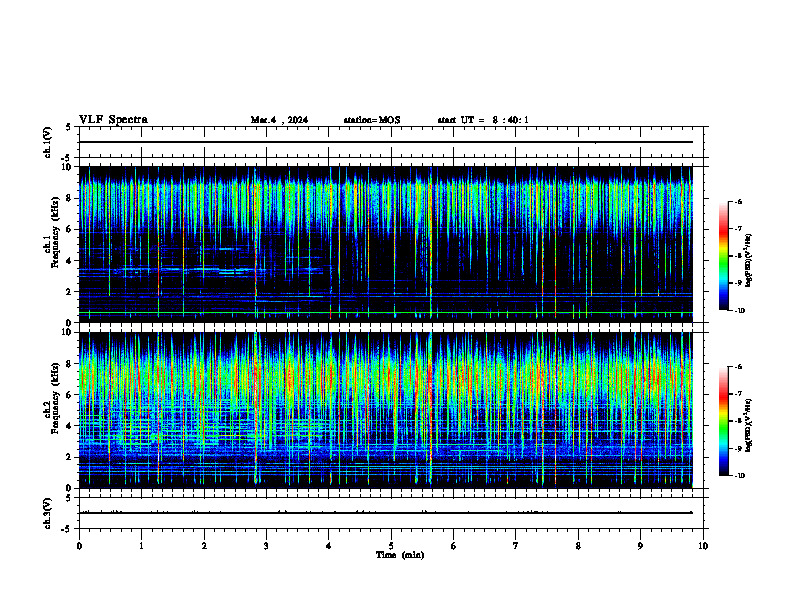Select the 8 kHz tick on ch.1 frequency axis
The width and height of the screenshot is (792, 612).
[70, 198]
